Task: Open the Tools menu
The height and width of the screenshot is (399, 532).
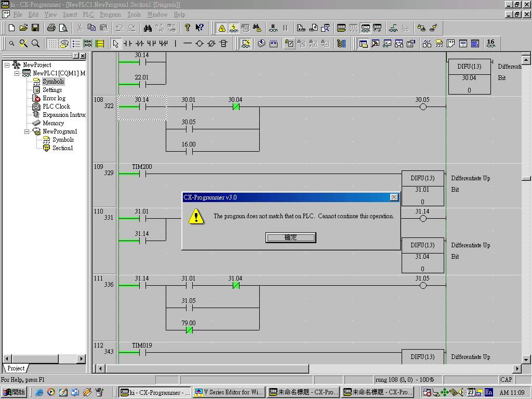Action: [134, 15]
